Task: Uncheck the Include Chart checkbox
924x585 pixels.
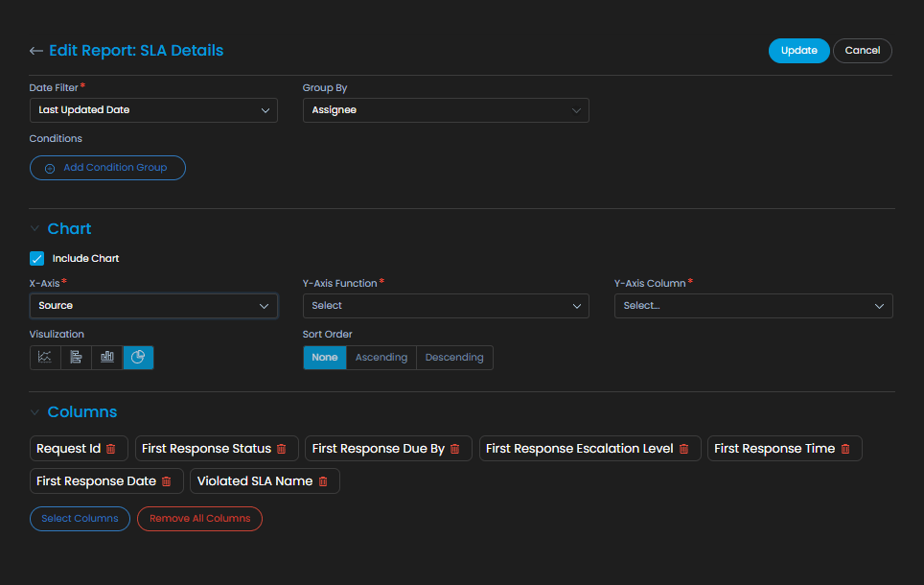Action: (37, 258)
